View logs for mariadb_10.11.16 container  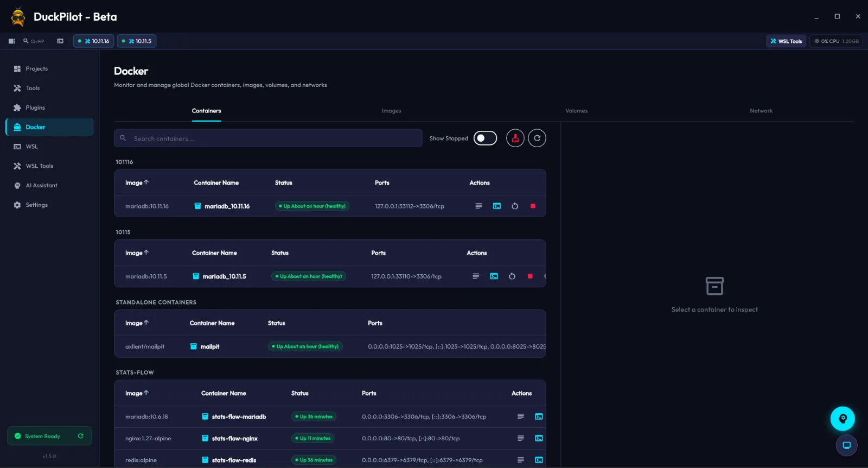pyautogui.click(x=478, y=206)
